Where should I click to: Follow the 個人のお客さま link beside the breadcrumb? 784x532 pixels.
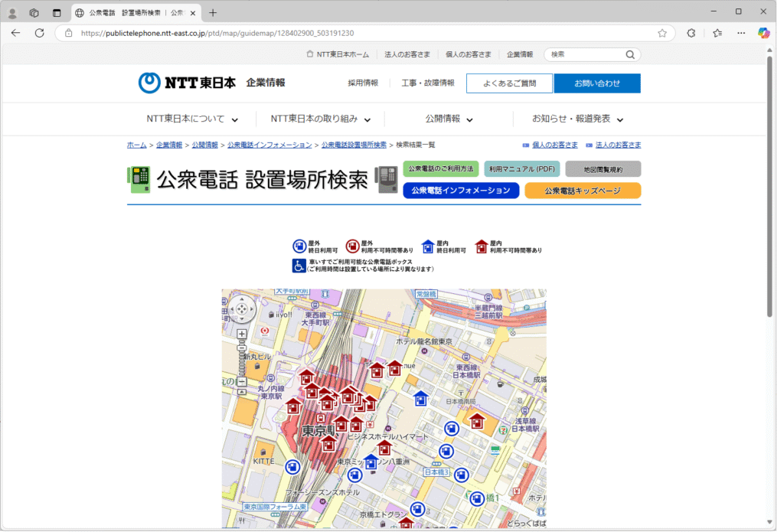pyautogui.click(x=554, y=145)
